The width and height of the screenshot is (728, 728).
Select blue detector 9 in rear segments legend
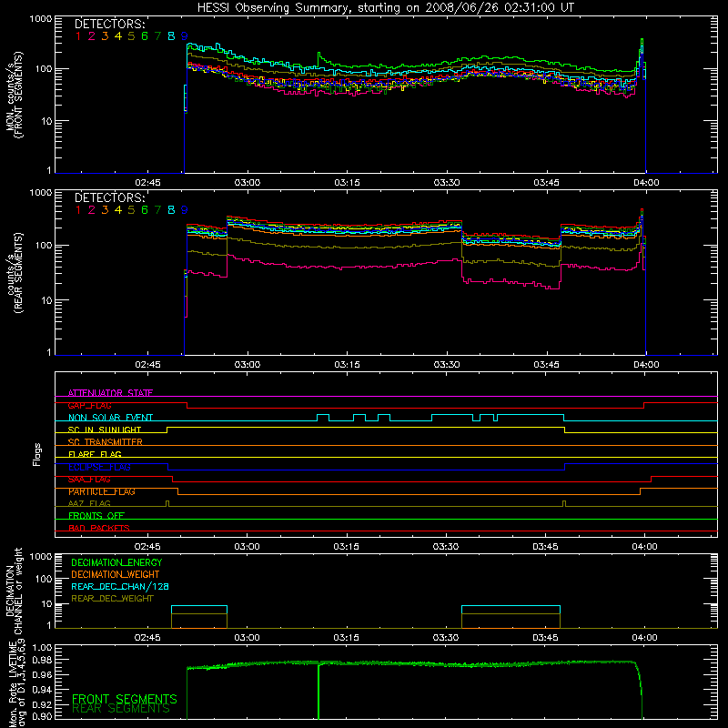pos(185,210)
